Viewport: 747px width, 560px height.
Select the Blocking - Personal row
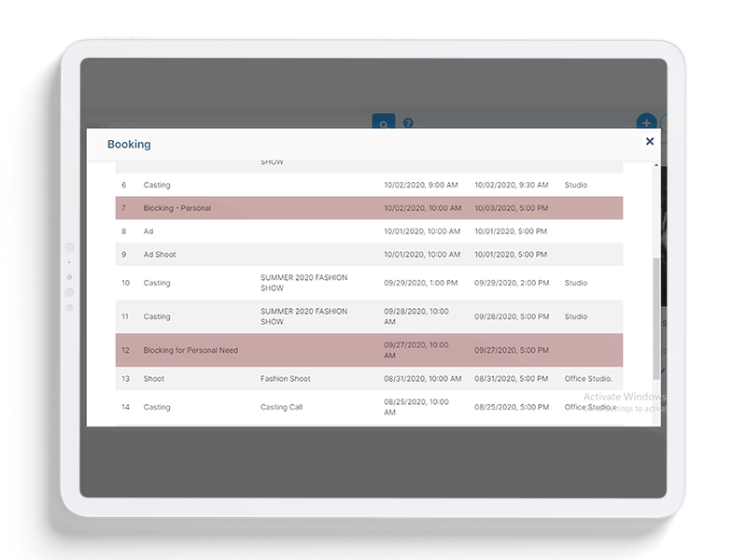pyautogui.click(x=177, y=208)
